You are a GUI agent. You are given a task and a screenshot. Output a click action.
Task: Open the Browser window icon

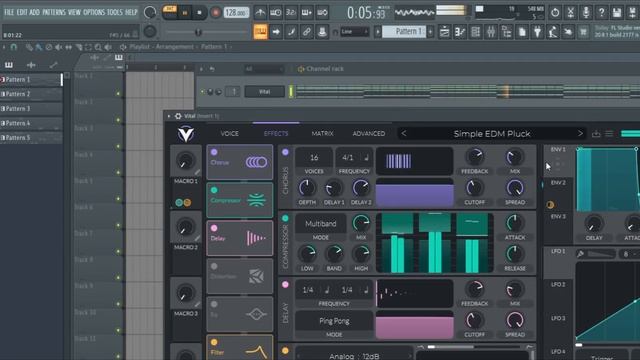pyautogui.click(x=507, y=32)
